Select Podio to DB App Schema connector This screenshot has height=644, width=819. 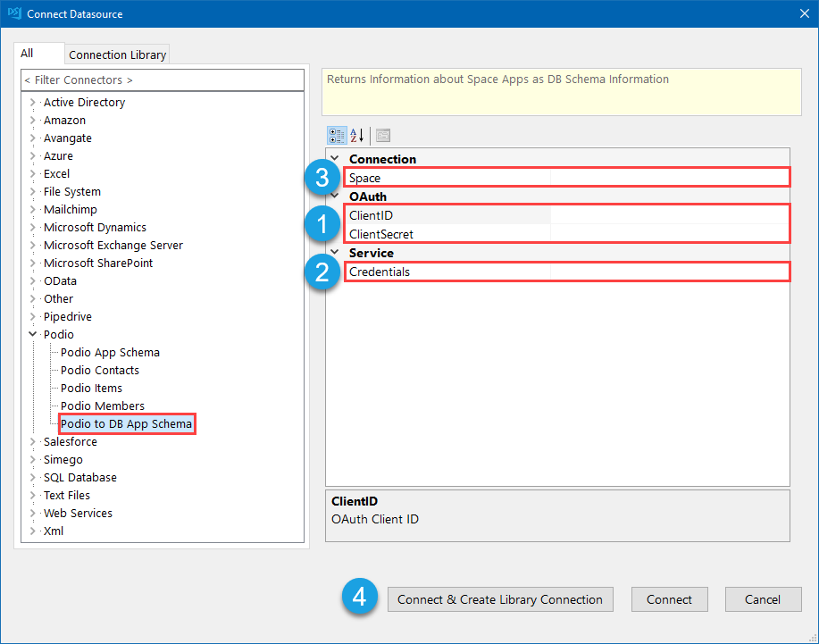click(x=127, y=423)
